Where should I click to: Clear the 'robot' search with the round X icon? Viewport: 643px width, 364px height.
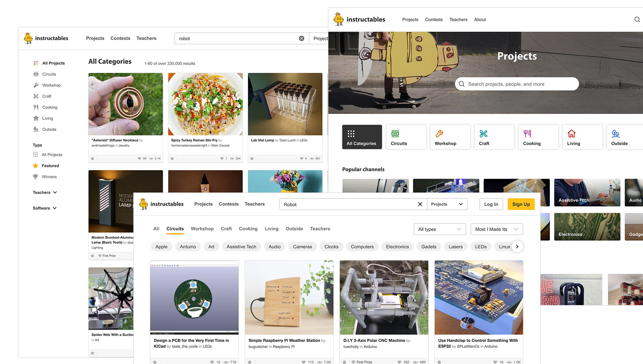click(301, 38)
